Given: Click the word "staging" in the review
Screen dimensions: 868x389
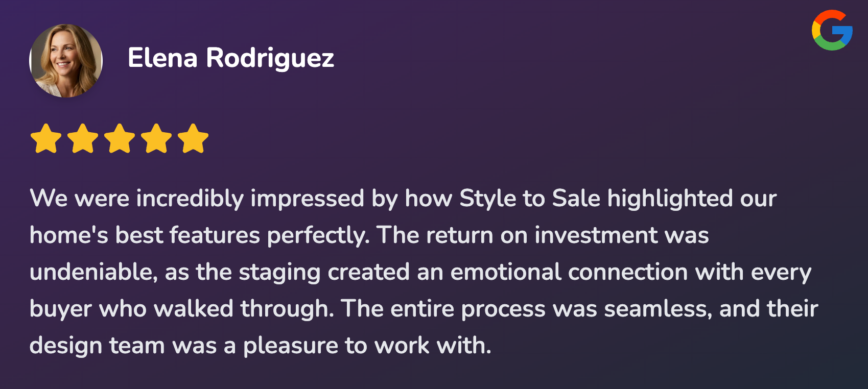Looking at the screenshot, I should pyautogui.click(x=279, y=273).
